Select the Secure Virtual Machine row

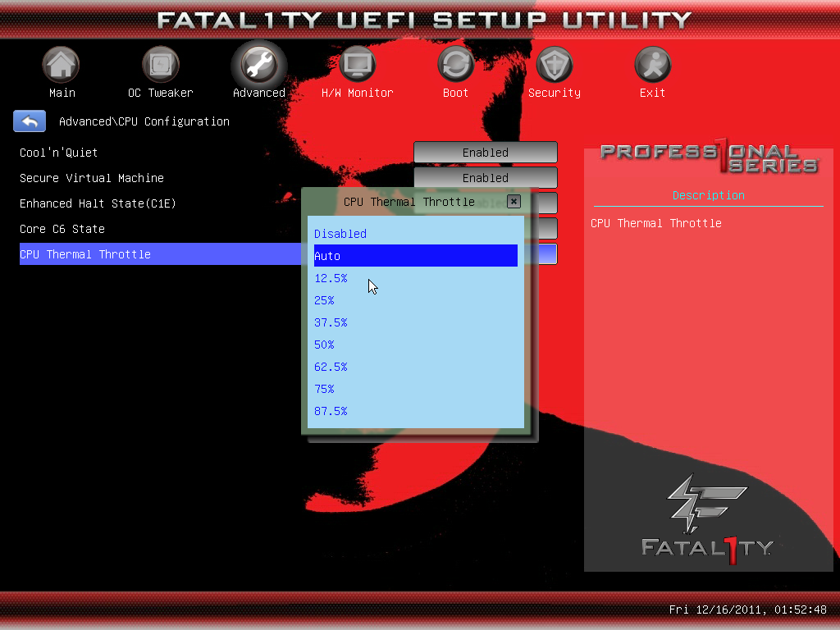click(92, 178)
